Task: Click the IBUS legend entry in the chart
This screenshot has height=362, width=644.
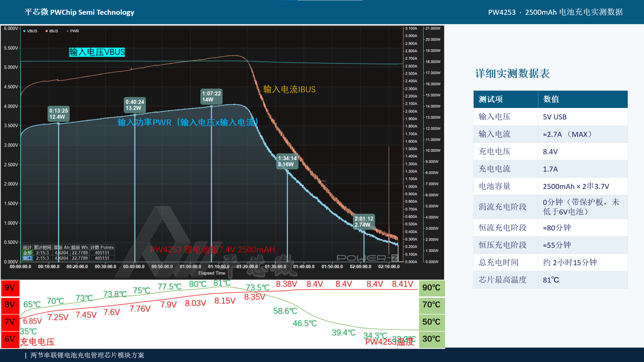Action: tap(52, 31)
